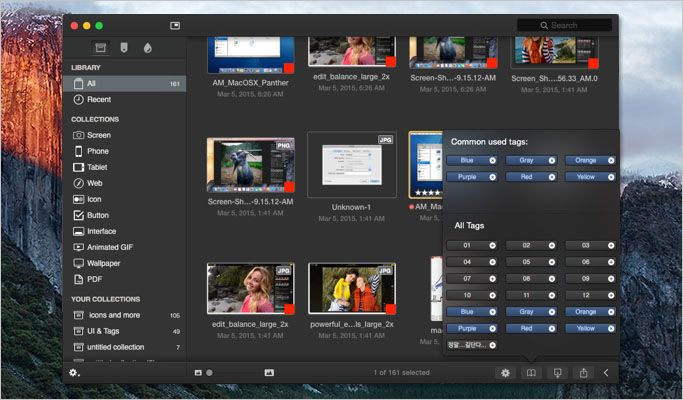Select the 'UI & Tags' collection
This screenshot has height=400, width=683.
(x=125, y=331)
